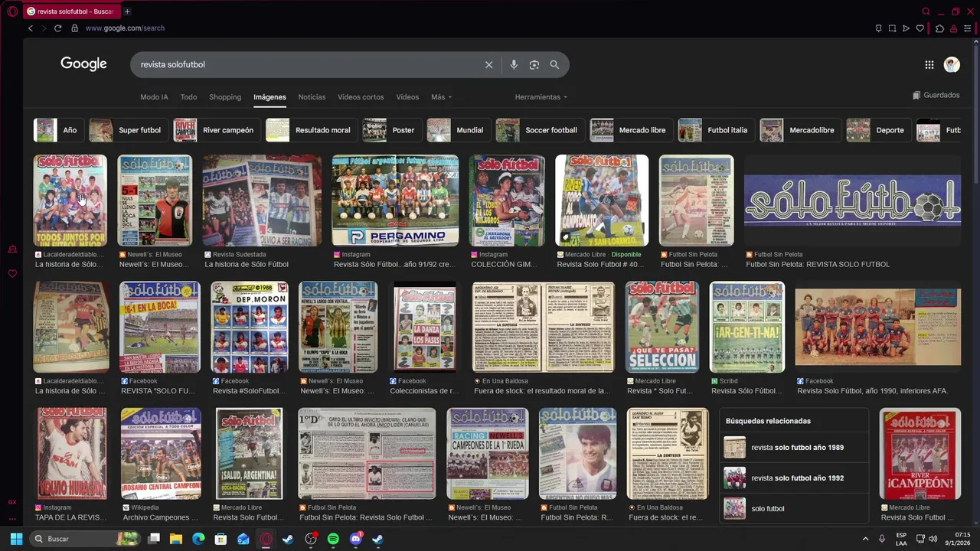The height and width of the screenshot is (551, 980).
Task: Open the wide Sólo Fútbol logo banner image
Action: pos(852,201)
